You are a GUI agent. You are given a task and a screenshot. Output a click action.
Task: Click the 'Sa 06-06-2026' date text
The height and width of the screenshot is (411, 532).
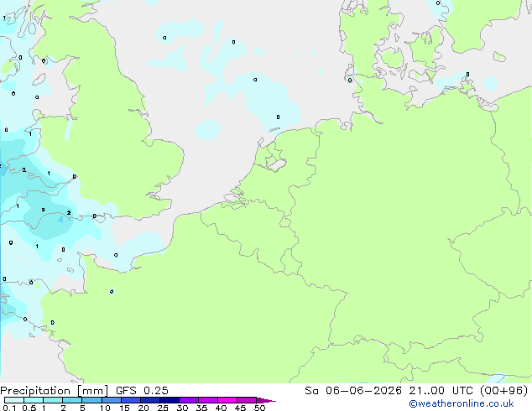(353, 391)
